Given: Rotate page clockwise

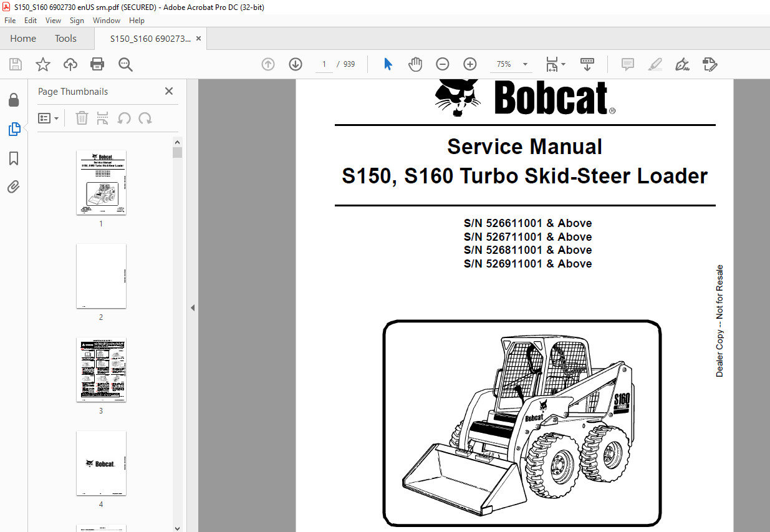Looking at the screenshot, I should pyautogui.click(x=145, y=118).
